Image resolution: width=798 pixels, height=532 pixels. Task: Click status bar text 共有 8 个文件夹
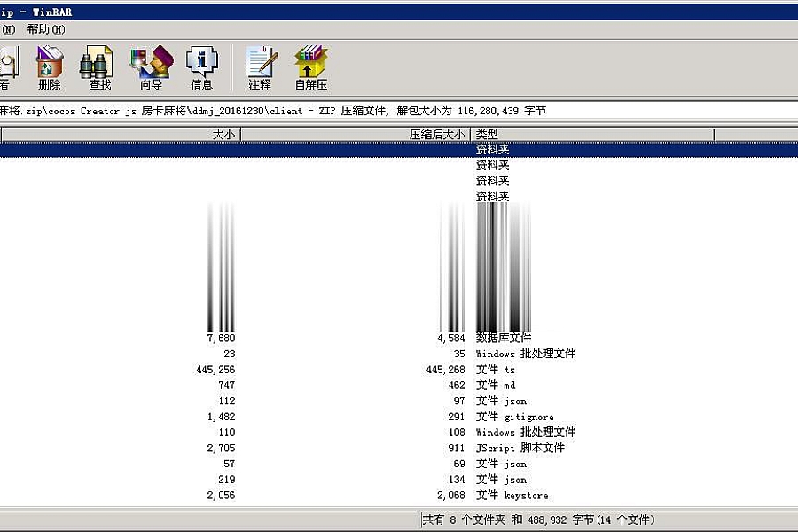tap(464, 520)
